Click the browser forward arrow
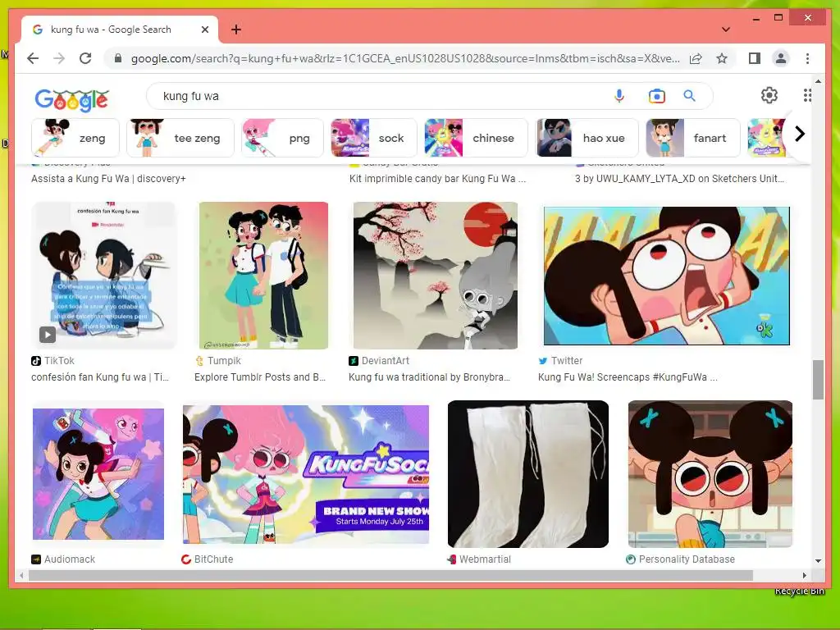 pyautogui.click(x=59, y=58)
